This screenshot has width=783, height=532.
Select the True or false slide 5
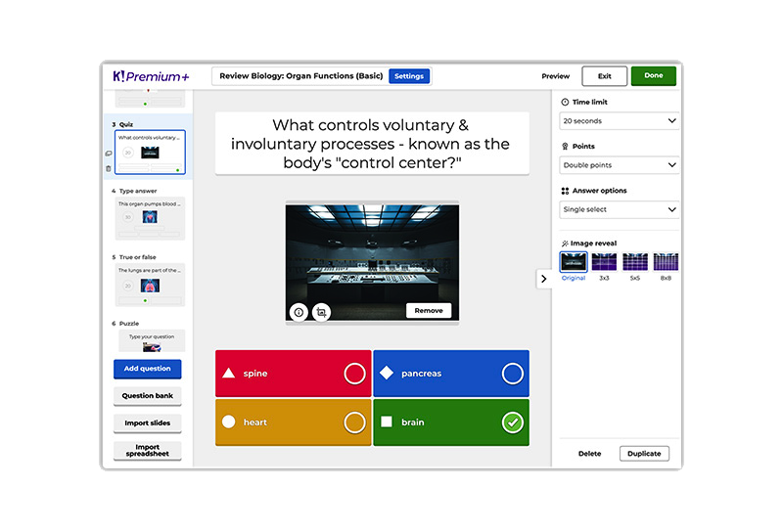click(x=151, y=285)
